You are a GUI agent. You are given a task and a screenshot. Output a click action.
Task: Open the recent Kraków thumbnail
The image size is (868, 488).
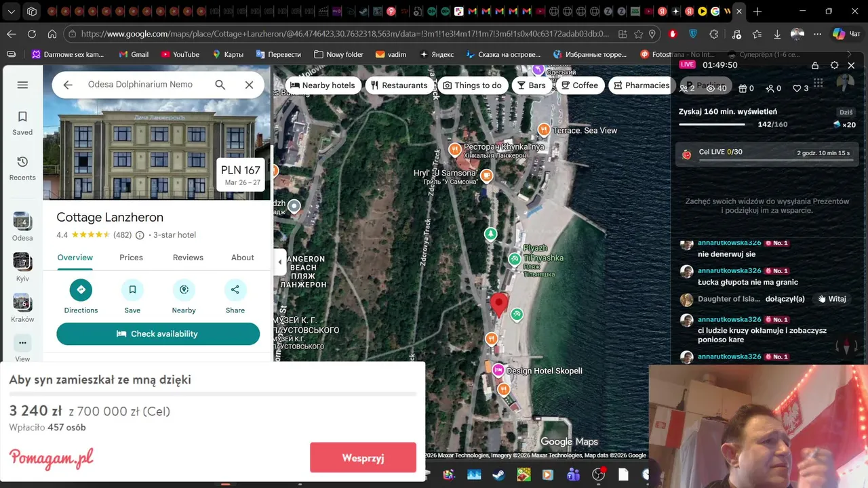coord(22,302)
